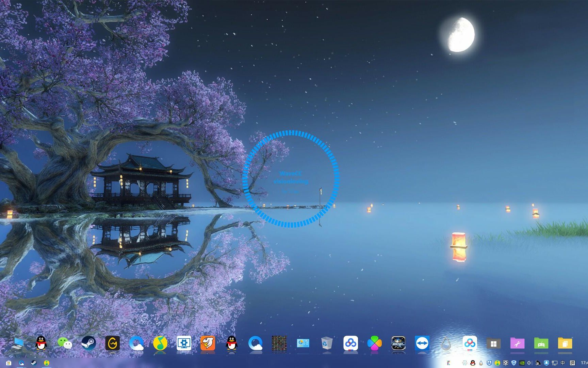Open QQ penguin in system tray
Screen dimensions: 588x368
(x=473, y=363)
